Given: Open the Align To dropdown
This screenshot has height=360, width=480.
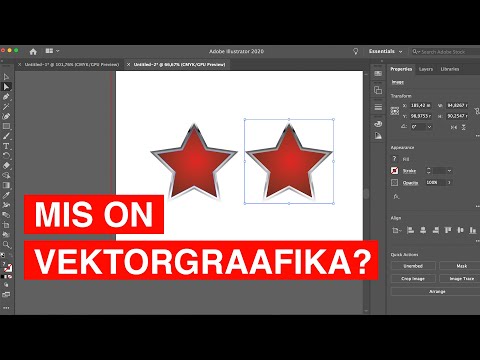Looking at the screenshot, I should [x=396, y=230].
